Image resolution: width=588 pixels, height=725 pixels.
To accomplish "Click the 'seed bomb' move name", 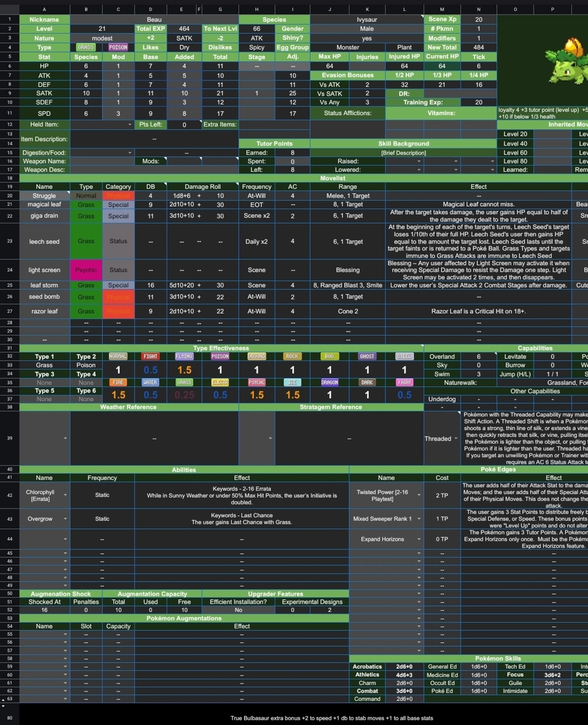I will point(45,297).
